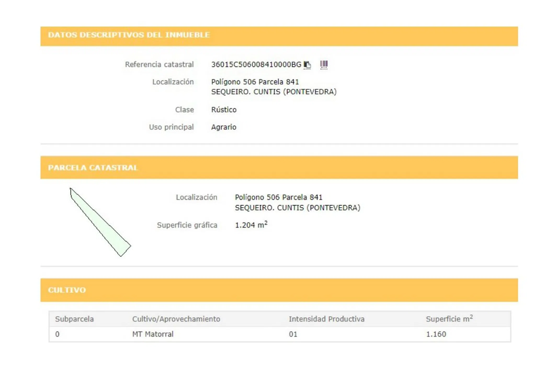The image size is (557, 392).
Task: Click the 'Superficie gráfica' field label
Action: click(187, 225)
